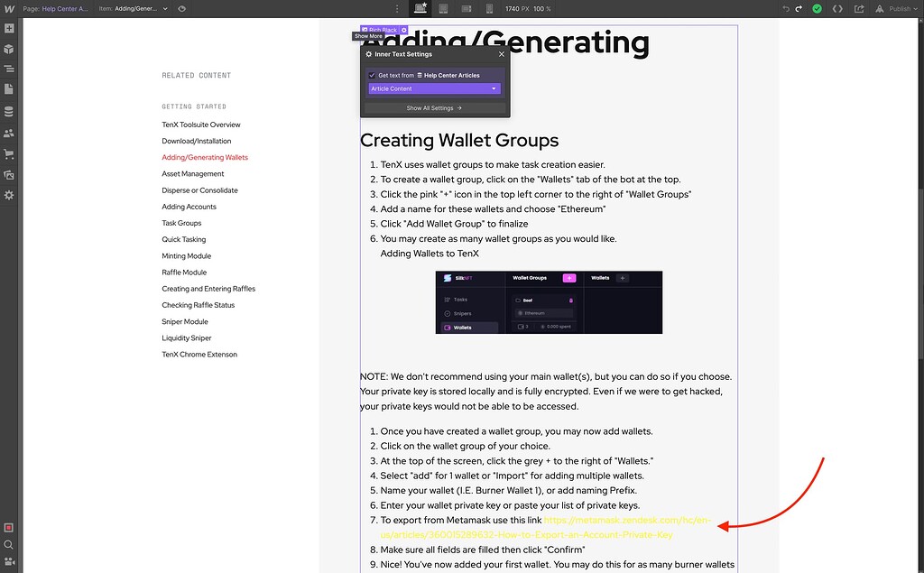Click the Show All Settings button
The image size is (924, 573).
point(434,107)
